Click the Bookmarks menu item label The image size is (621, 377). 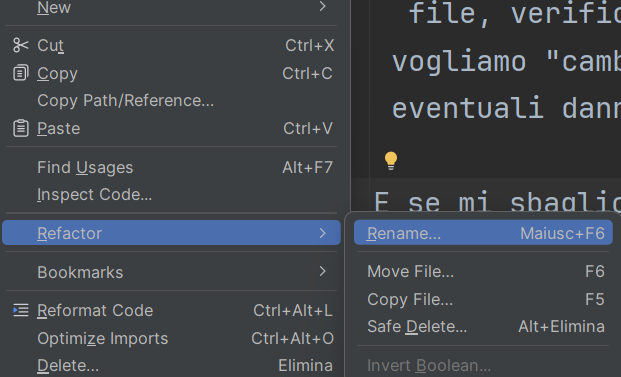pyautogui.click(x=80, y=272)
